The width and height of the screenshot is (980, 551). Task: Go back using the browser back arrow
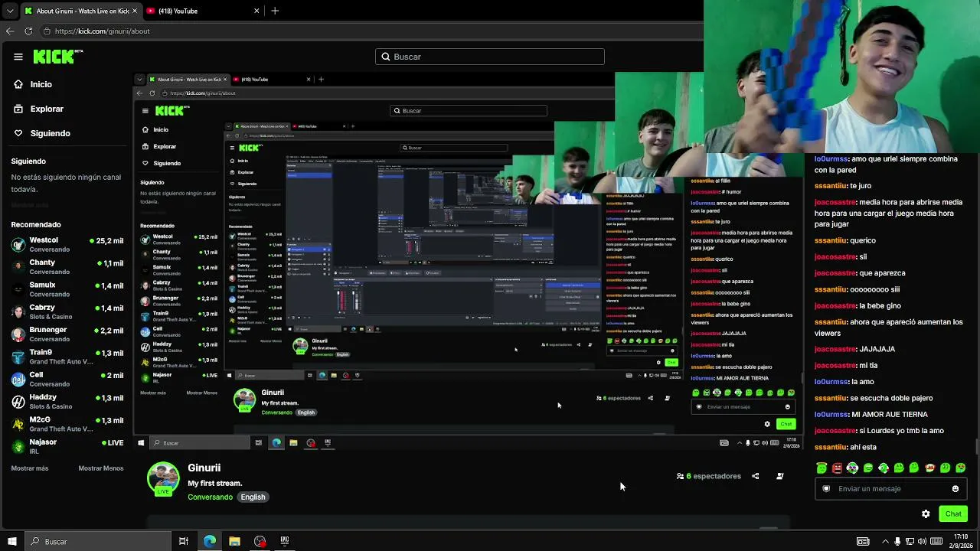coord(10,31)
